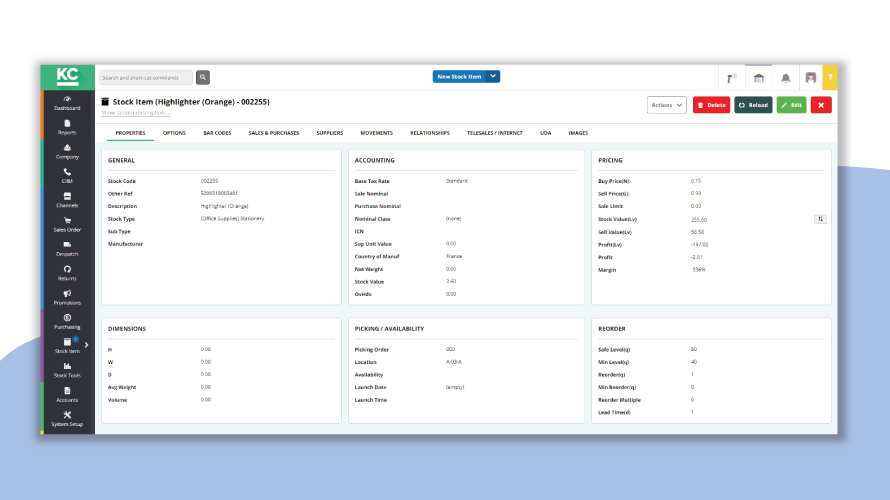The width and height of the screenshot is (890, 500).
Task: Open Stock Item in sidebar
Action: pos(67,346)
